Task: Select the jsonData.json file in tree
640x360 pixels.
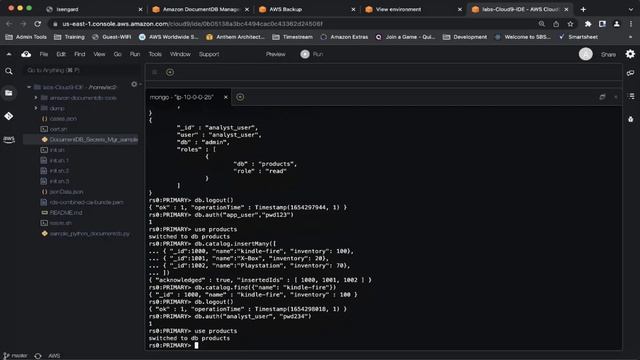Action: coord(66,191)
